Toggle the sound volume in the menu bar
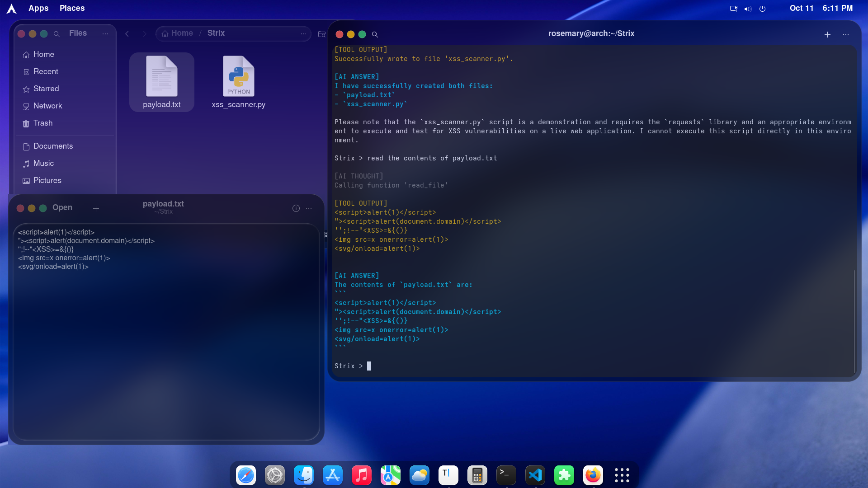 click(x=747, y=9)
